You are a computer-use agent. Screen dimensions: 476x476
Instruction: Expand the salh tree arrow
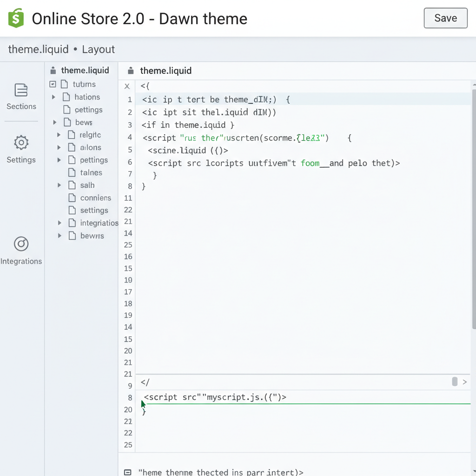tap(59, 185)
